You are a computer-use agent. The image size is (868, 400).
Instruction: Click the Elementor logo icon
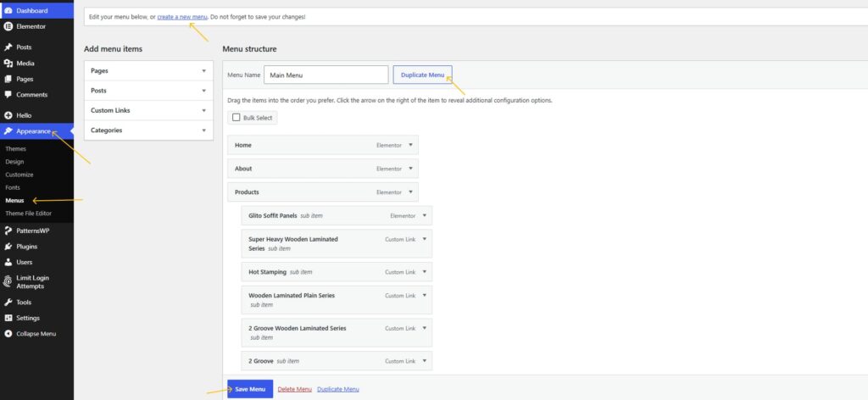8,26
